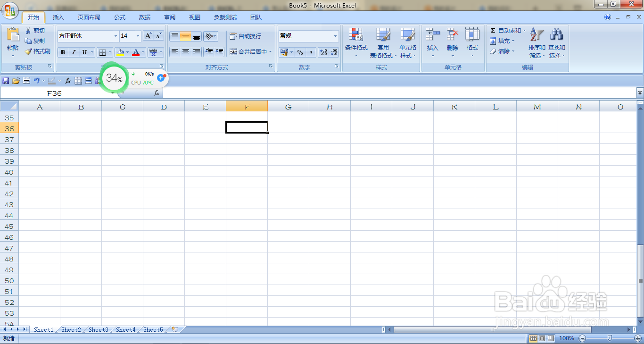
Task: Switch to the 插入 ribbon tab
Action: (x=58, y=17)
